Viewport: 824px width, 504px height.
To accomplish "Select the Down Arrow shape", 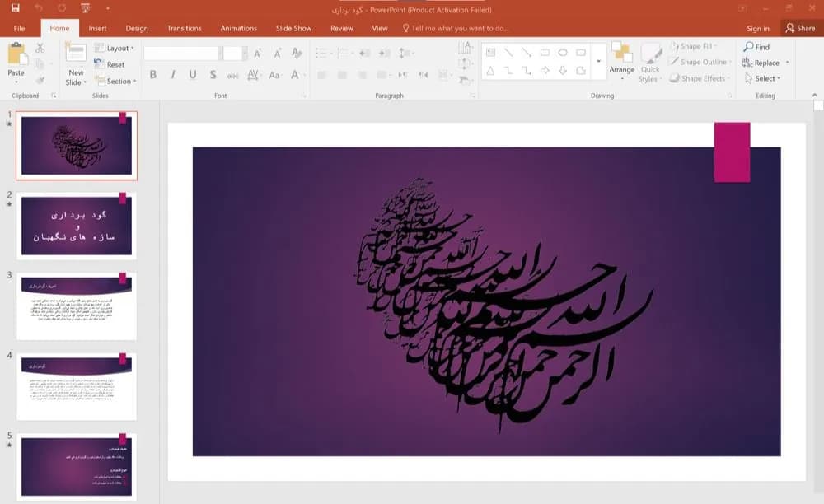I will 563,70.
